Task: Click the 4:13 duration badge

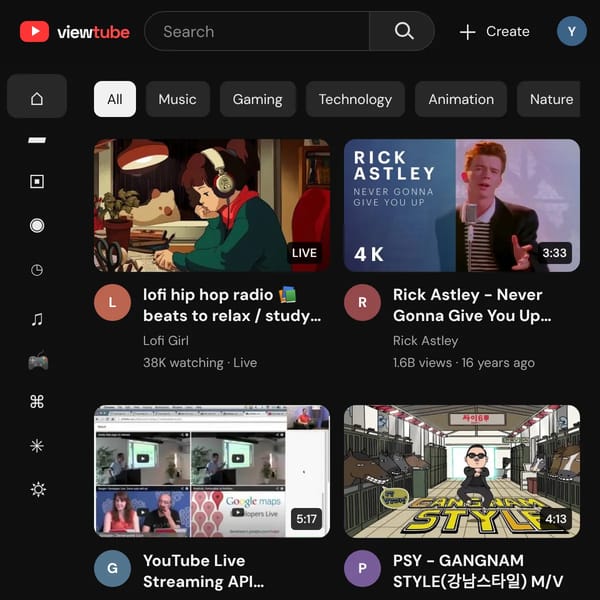Action: coord(556,519)
